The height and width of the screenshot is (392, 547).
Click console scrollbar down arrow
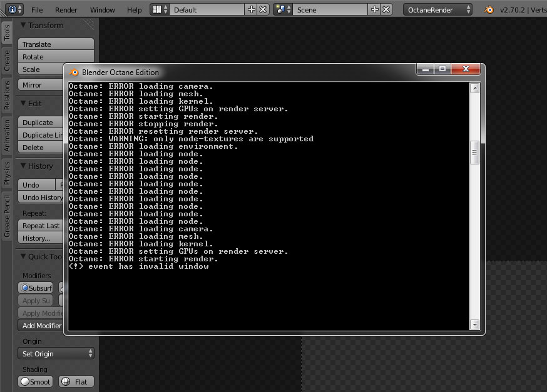[474, 324]
